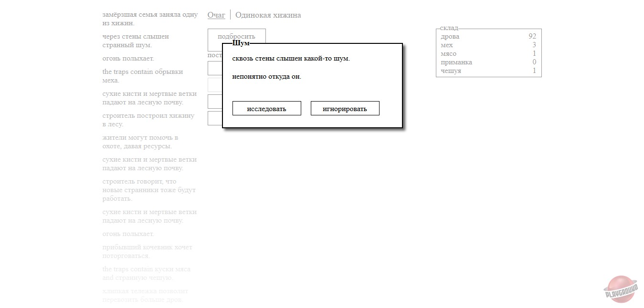
Task: Click the log line about прибывший кочевник
Action: (147, 252)
